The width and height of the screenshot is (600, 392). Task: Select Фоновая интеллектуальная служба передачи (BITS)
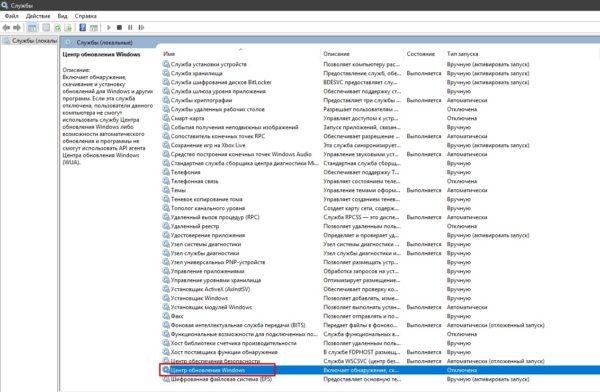tap(238, 325)
